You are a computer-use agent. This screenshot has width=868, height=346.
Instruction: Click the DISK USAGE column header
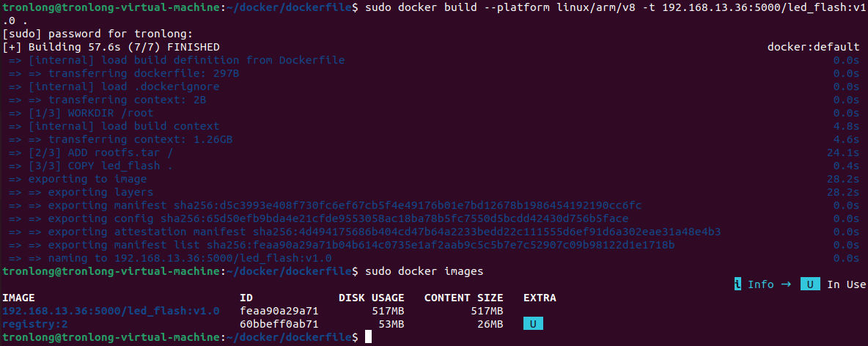372,298
